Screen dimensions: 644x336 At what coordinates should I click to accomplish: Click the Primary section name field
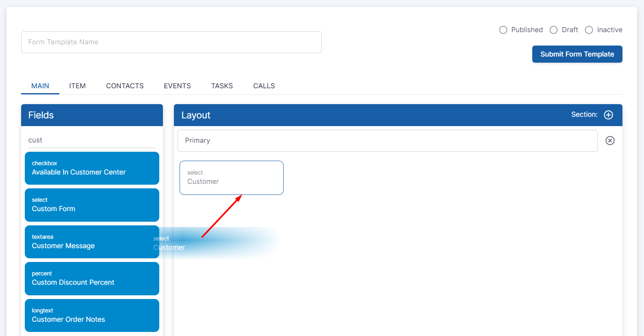click(387, 141)
